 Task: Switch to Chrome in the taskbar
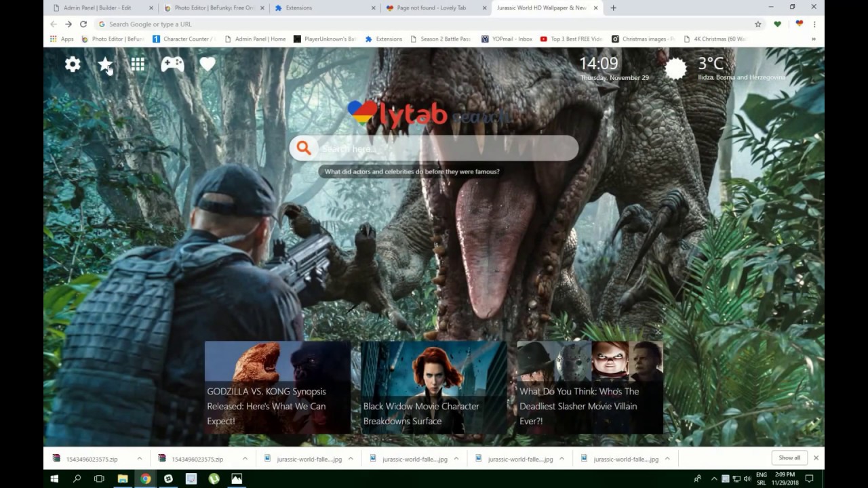(x=145, y=479)
